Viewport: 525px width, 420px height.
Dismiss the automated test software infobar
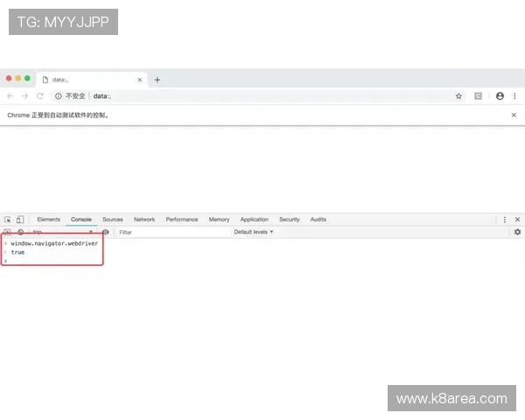pos(514,115)
